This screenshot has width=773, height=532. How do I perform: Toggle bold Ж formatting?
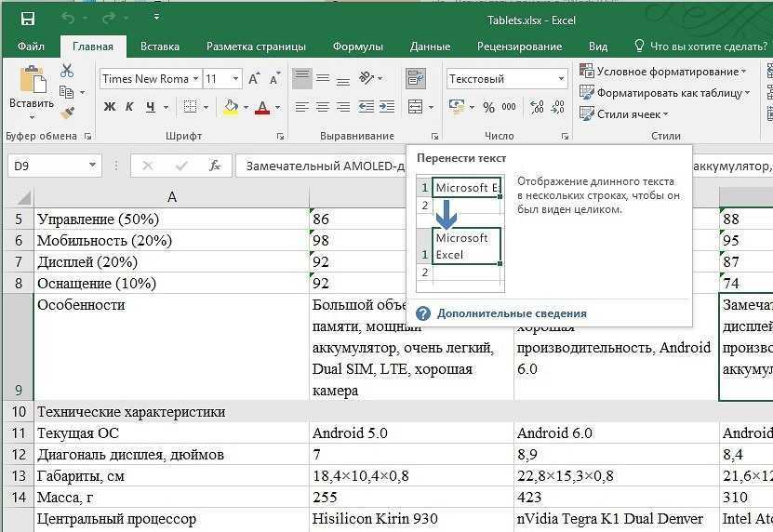(110, 107)
